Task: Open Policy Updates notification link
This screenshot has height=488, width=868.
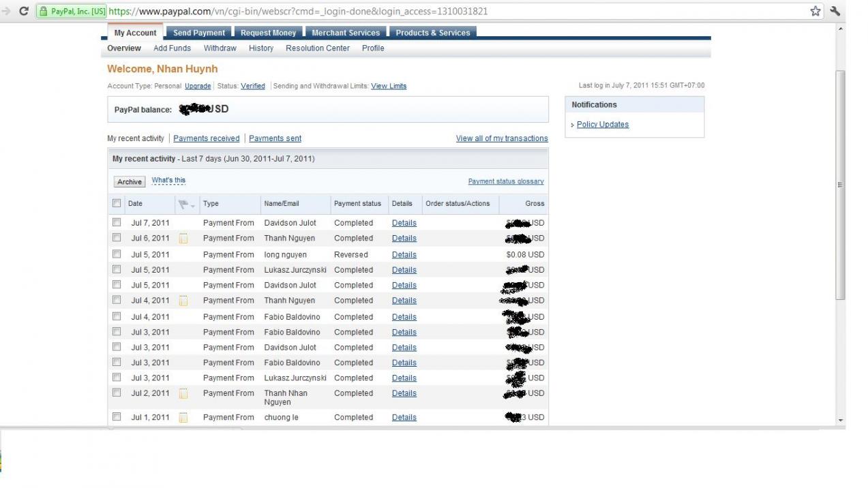Action: coord(603,125)
